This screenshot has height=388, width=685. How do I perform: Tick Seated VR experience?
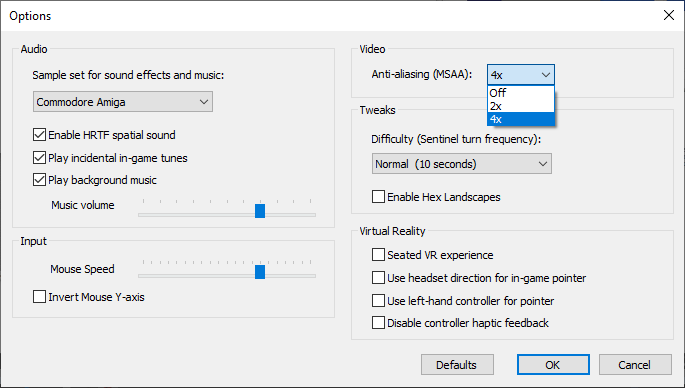378,254
